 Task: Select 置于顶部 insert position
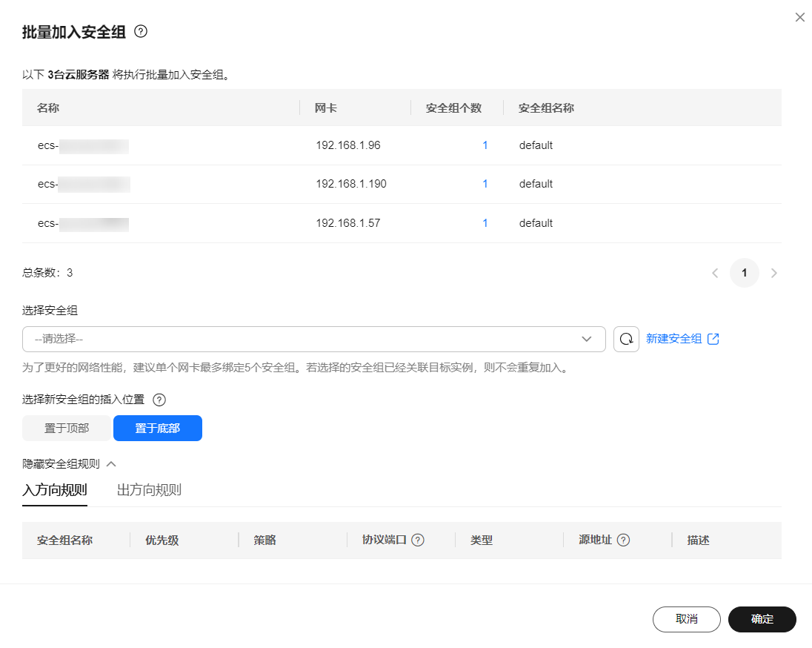(65, 428)
